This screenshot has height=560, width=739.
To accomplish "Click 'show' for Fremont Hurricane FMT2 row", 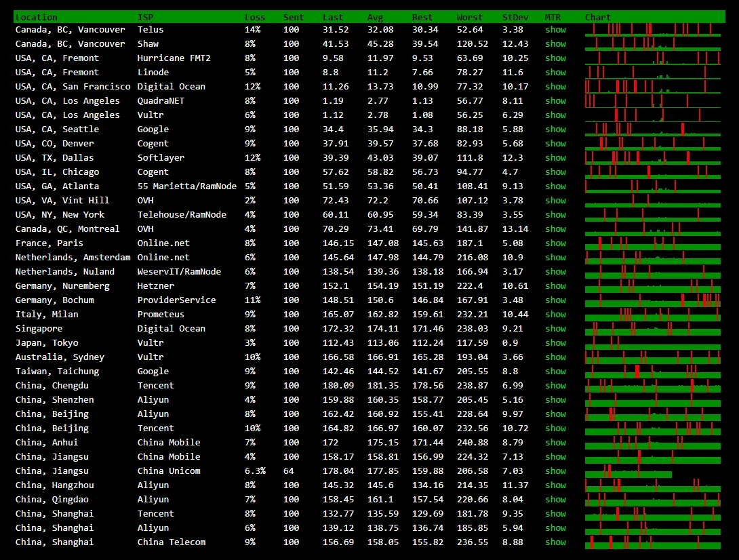I will point(555,58).
